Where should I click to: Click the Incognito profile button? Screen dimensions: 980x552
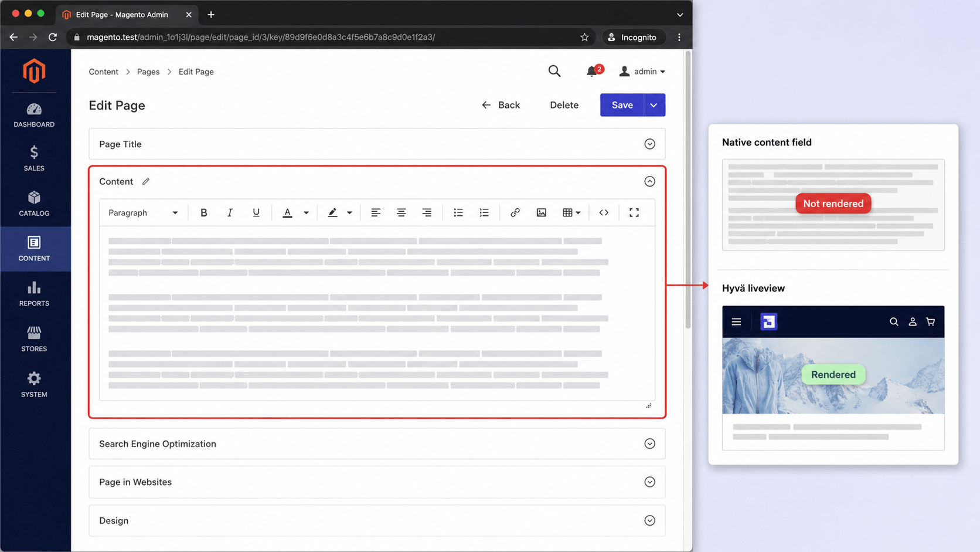(x=634, y=37)
